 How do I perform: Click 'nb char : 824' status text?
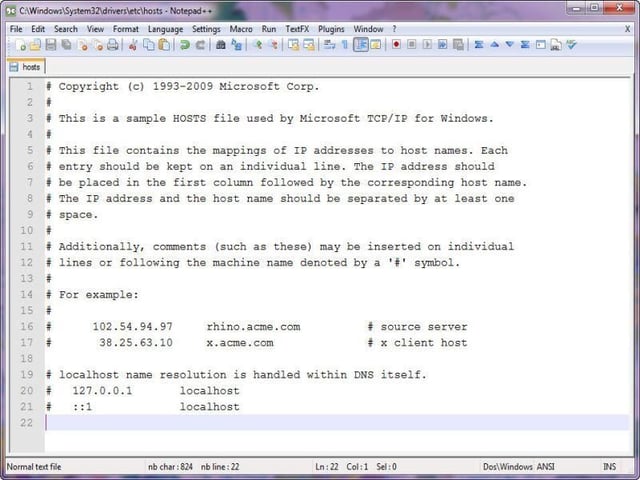pos(170,467)
